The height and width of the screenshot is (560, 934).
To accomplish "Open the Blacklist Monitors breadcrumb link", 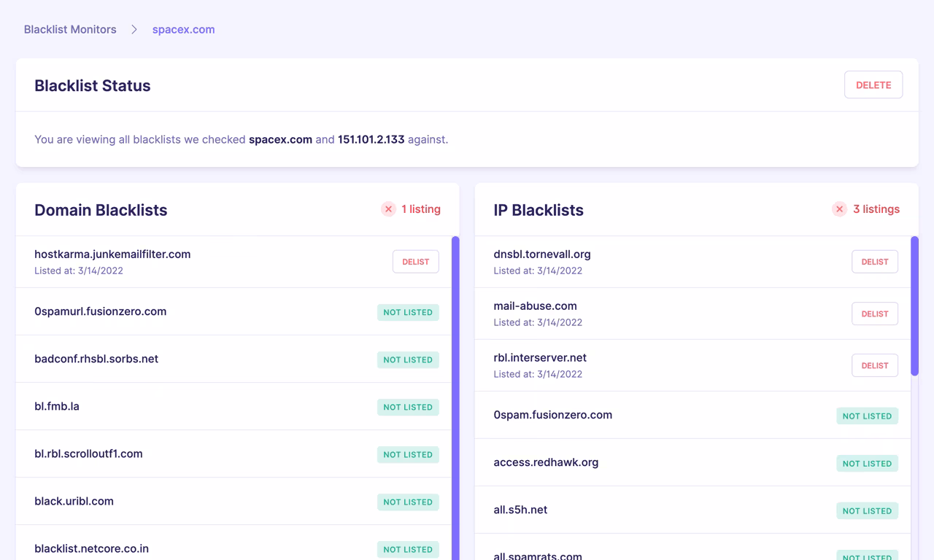I will [x=69, y=29].
